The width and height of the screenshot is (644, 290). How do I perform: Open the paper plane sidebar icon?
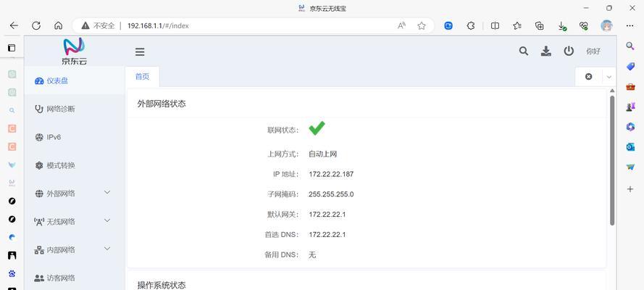coord(630,167)
